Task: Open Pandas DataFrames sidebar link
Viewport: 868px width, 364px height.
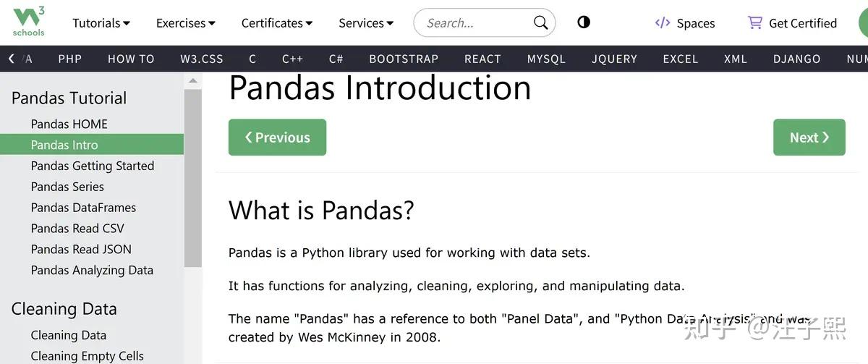Action: coord(83,208)
